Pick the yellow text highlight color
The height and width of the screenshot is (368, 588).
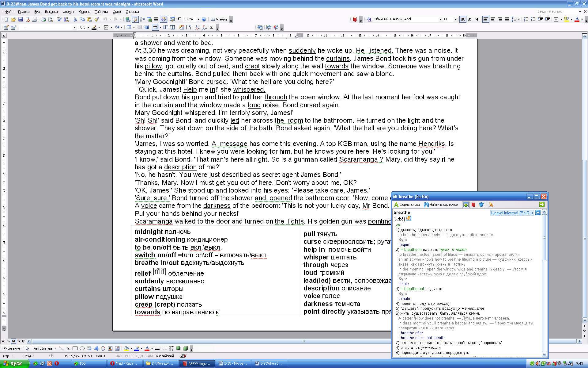tap(567, 19)
